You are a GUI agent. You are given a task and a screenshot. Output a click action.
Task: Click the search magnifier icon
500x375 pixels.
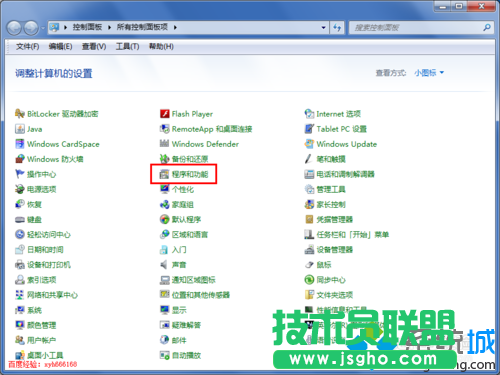pyautogui.click(x=487, y=27)
